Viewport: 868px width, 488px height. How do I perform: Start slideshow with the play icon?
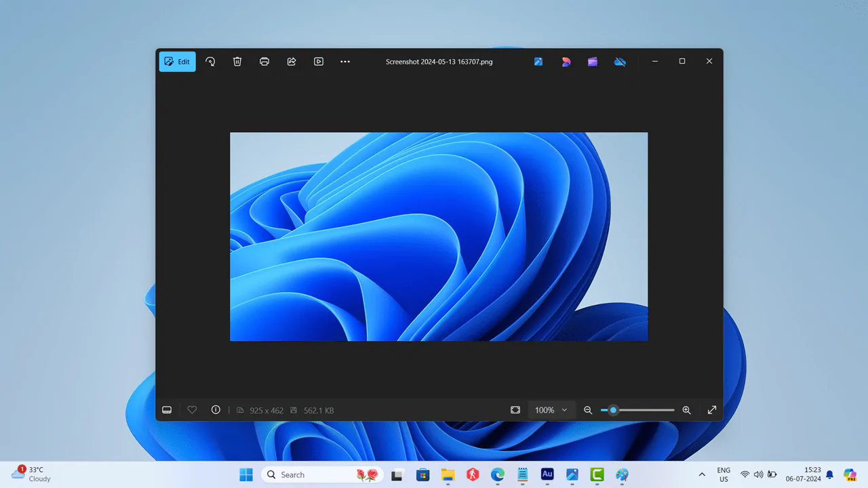pyautogui.click(x=319, y=62)
